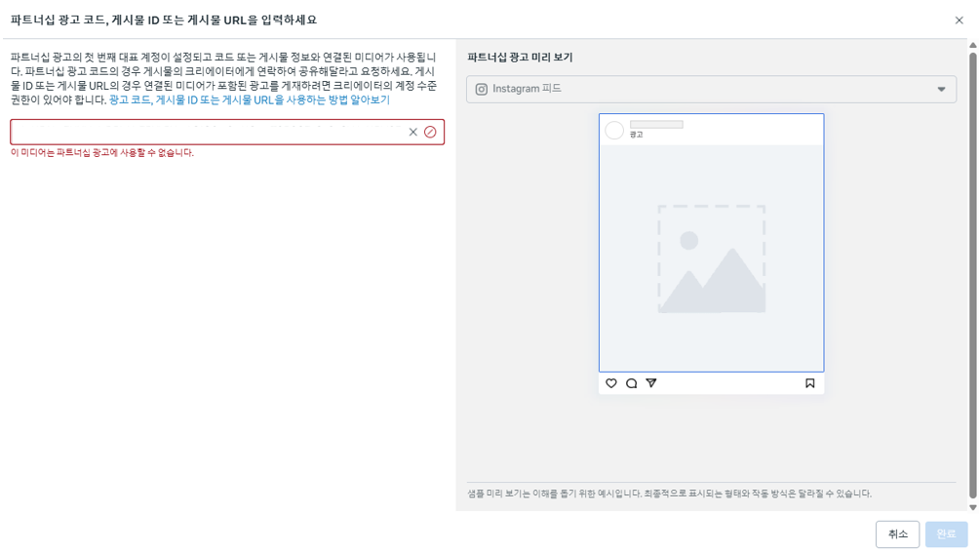Viewport: 980px width, 553px height.
Task: Close the partnership ad code dialog
Action: point(959,20)
